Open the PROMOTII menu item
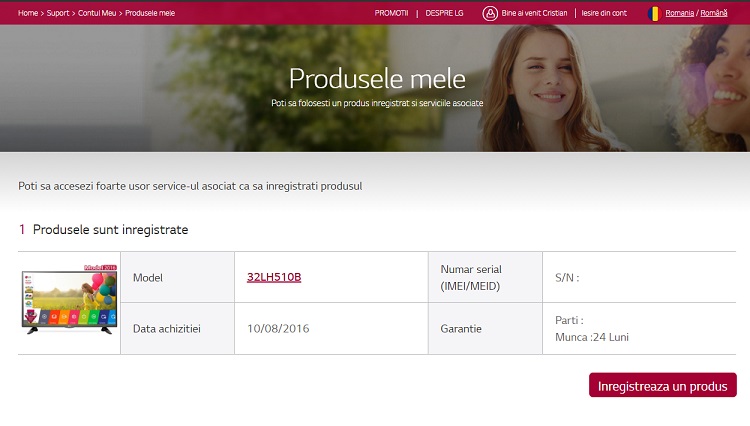This screenshot has width=750, height=426. point(391,13)
